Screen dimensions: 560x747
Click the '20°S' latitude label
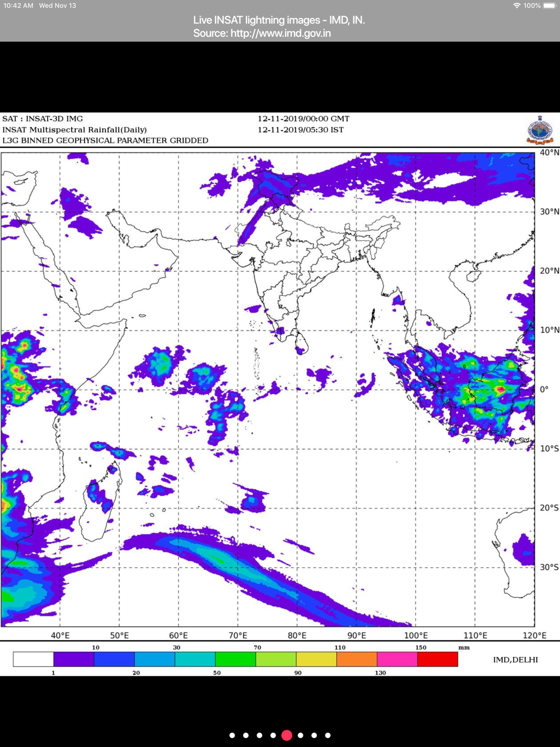click(x=549, y=508)
